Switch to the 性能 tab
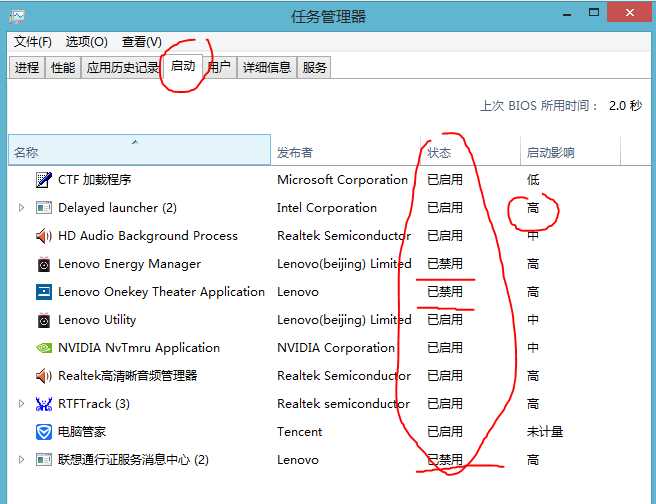 63,67
